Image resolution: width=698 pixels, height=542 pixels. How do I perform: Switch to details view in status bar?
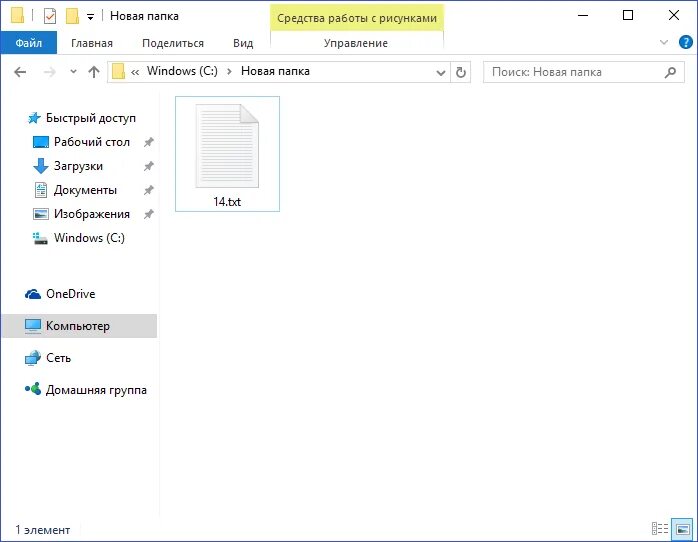pyautogui.click(x=660, y=529)
